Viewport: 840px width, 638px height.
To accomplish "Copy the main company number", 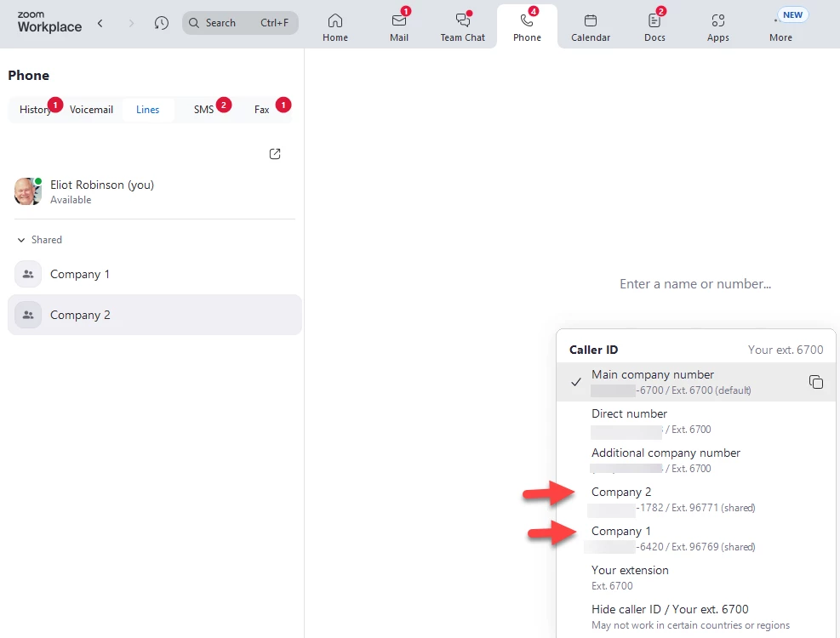I will pos(816,382).
